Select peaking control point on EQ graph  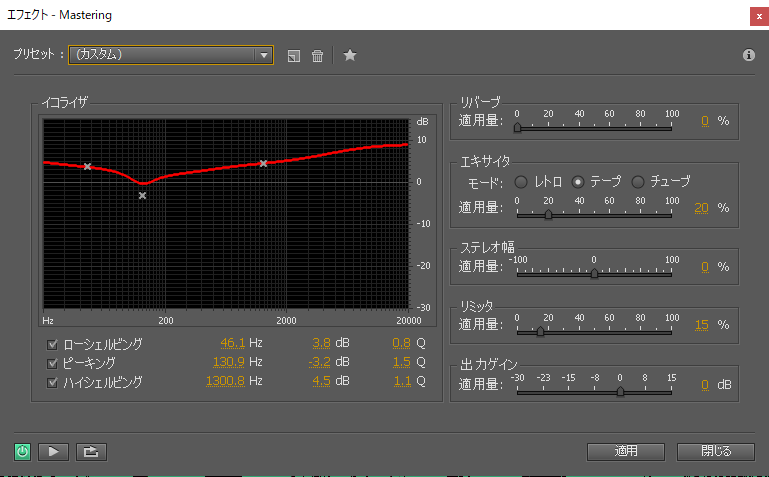click(142, 196)
